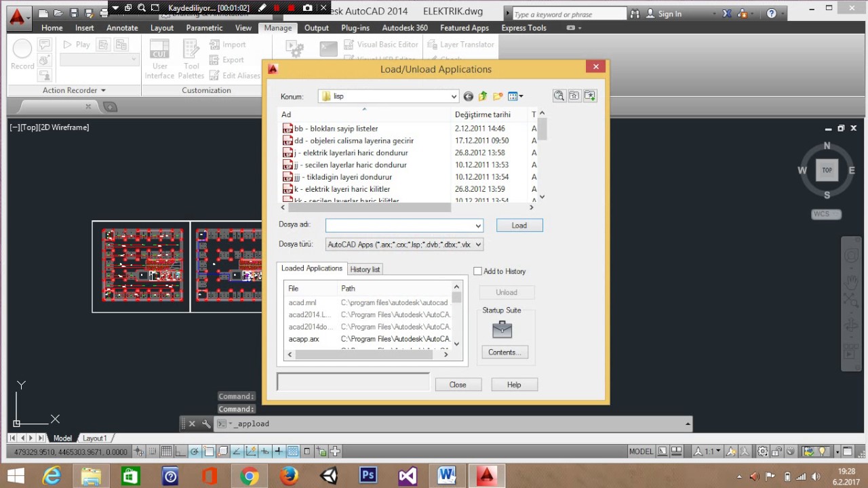Open Unity from the taskbar
The height and width of the screenshot is (488, 868).
tap(329, 476)
